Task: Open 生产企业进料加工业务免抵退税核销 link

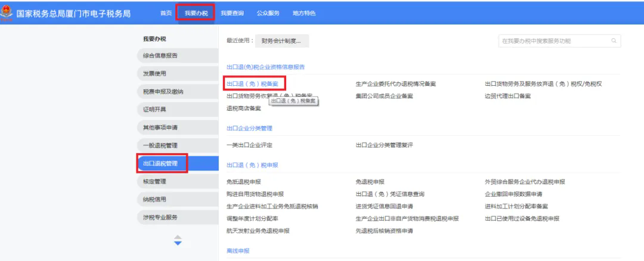Action: tap(273, 206)
